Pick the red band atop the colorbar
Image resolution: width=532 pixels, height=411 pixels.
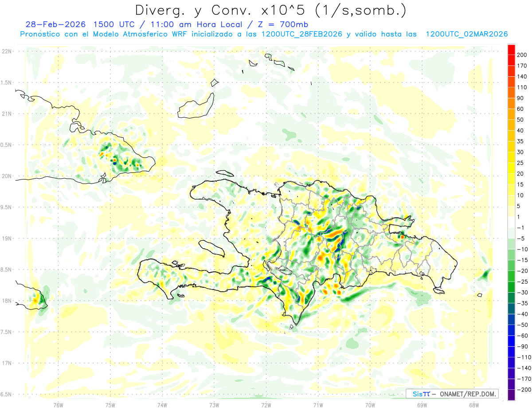pyautogui.click(x=511, y=50)
